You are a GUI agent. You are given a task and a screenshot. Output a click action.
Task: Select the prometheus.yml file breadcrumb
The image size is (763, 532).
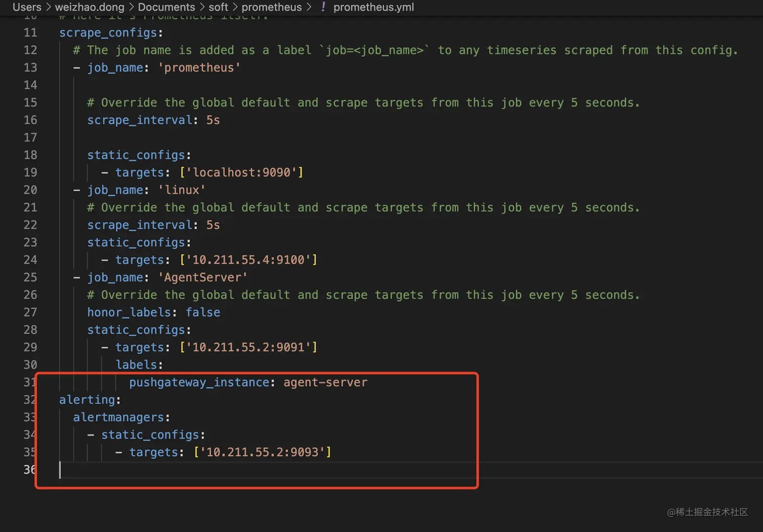[x=373, y=7]
